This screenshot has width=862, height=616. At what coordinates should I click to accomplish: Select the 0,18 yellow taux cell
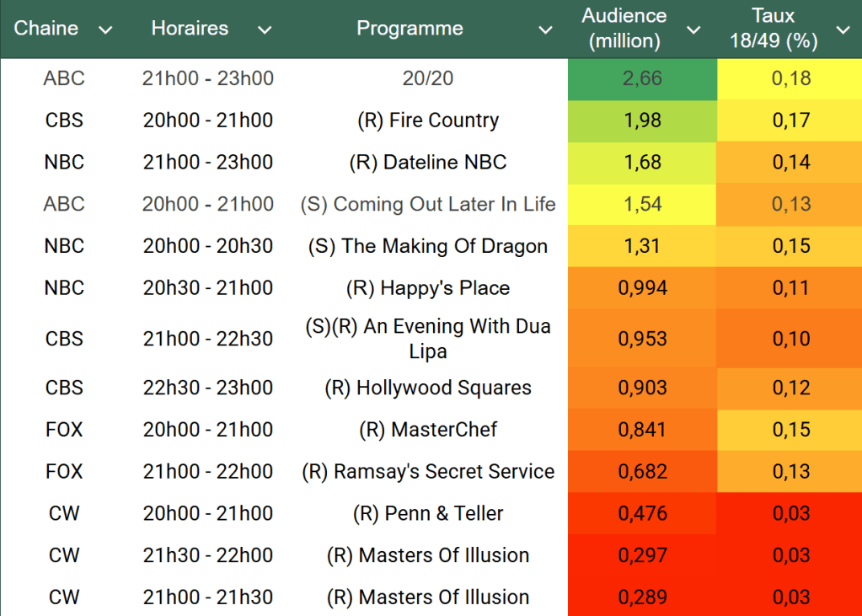coord(790,78)
